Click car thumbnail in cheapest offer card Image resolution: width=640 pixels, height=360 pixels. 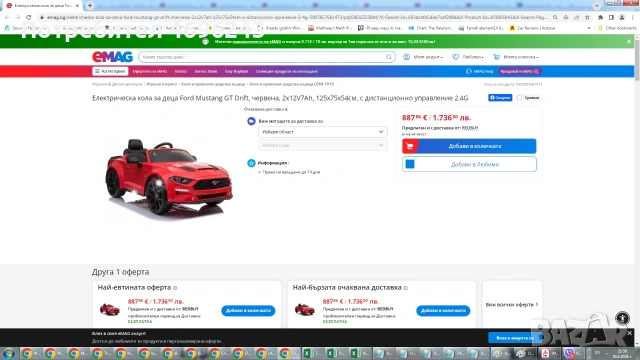[110, 309]
